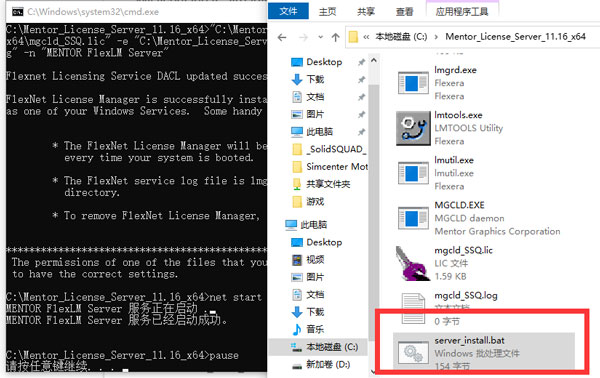Expand the chevron after 本地磁盘 (C:)
This screenshot has width=600, height=378.
pos(436,37)
